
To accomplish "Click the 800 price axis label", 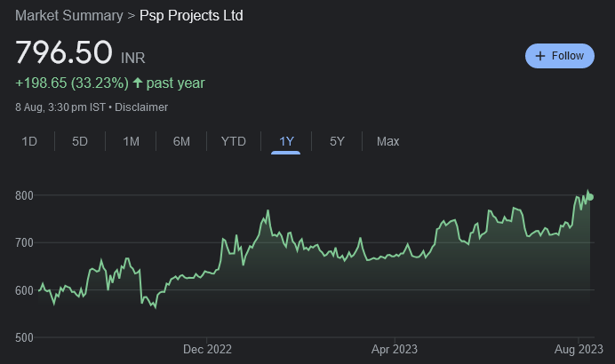I will coord(26,195).
